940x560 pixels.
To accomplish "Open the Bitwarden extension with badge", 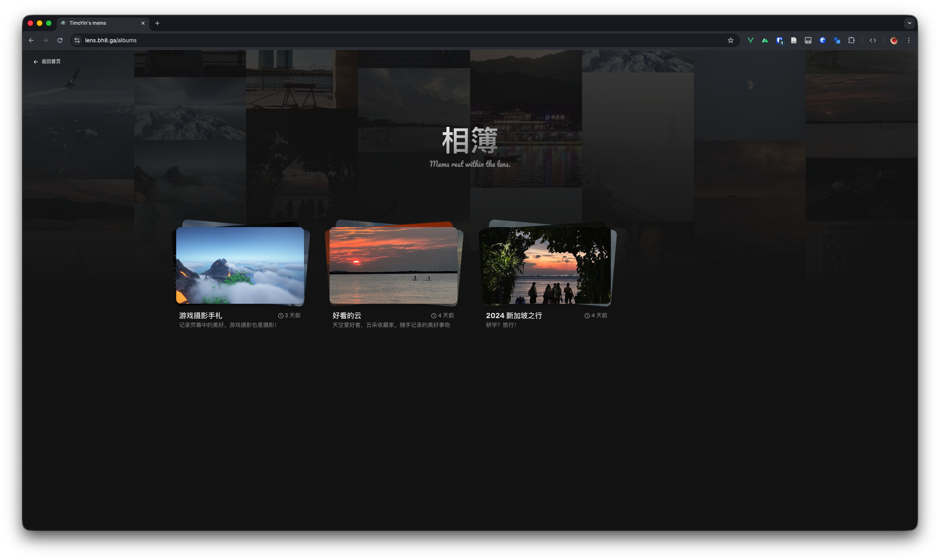I will [x=779, y=40].
